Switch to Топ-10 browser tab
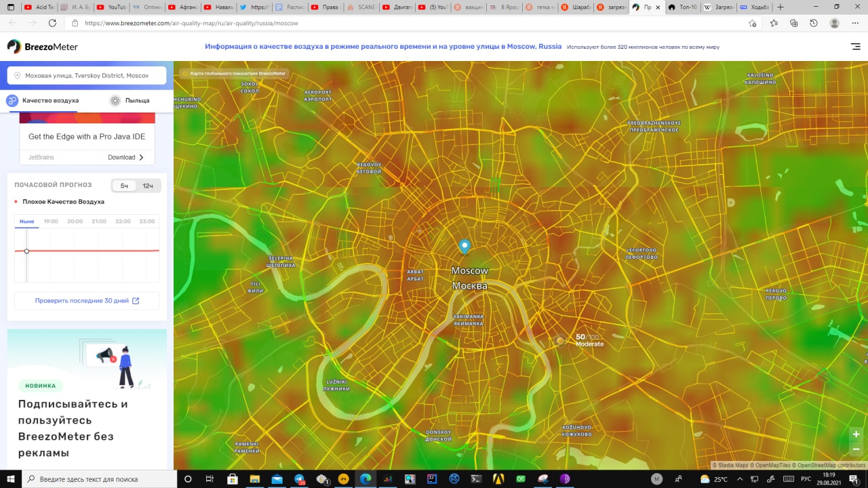 click(682, 7)
